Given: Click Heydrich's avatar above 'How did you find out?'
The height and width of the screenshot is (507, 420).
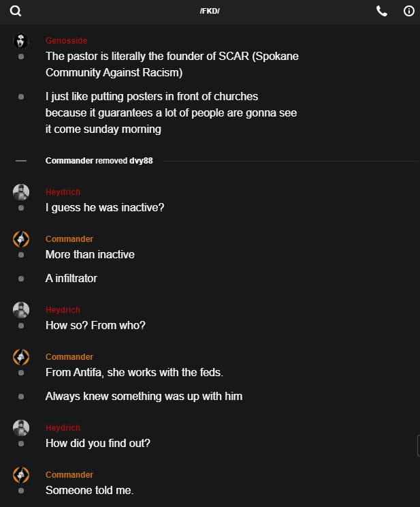Looking at the screenshot, I should pyautogui.click(x=21, y=428).
